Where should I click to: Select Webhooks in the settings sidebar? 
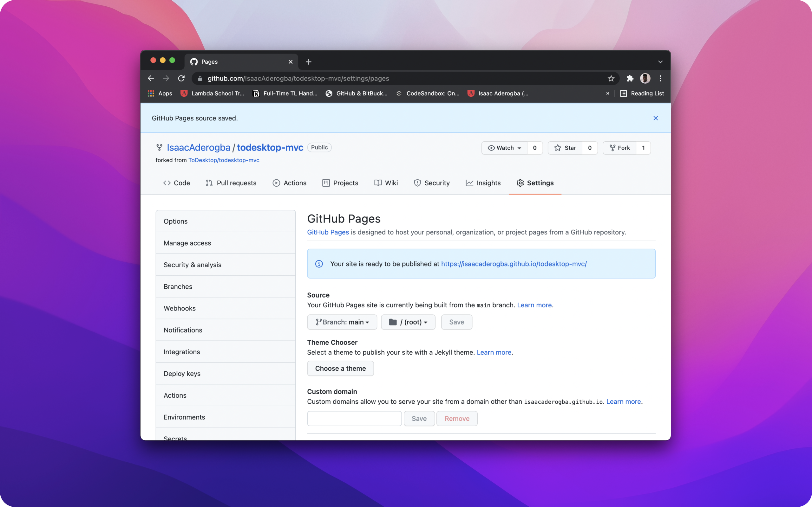(x=180, y=308)
